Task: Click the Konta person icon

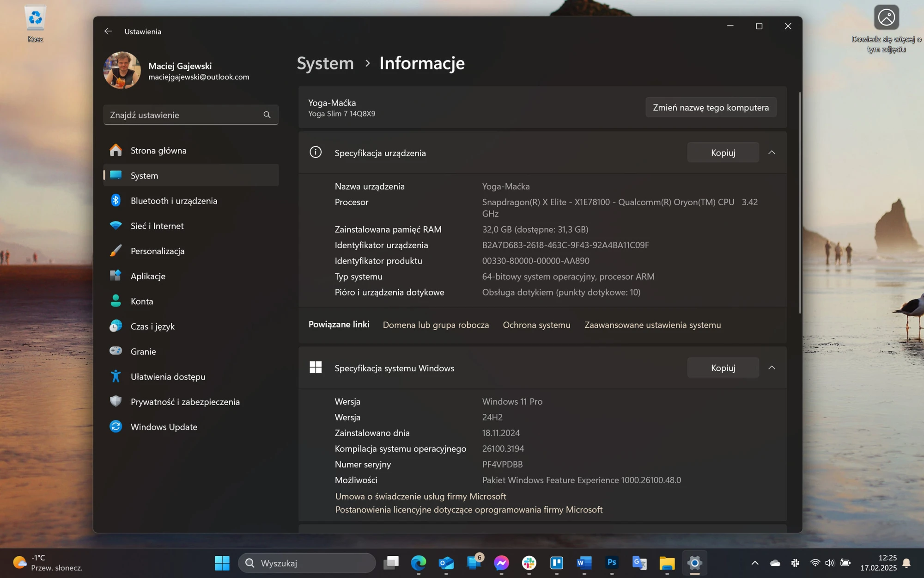Action: (x=115, y=301)
